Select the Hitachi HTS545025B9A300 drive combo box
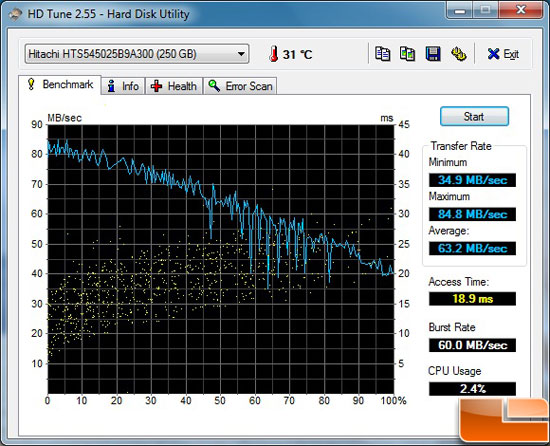 tap(137, 54)
